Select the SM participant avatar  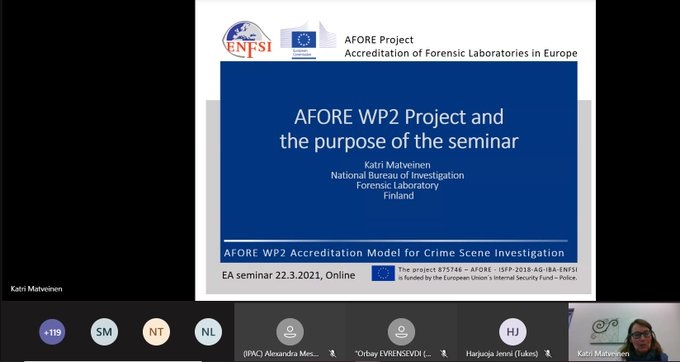tap(104, 332)
